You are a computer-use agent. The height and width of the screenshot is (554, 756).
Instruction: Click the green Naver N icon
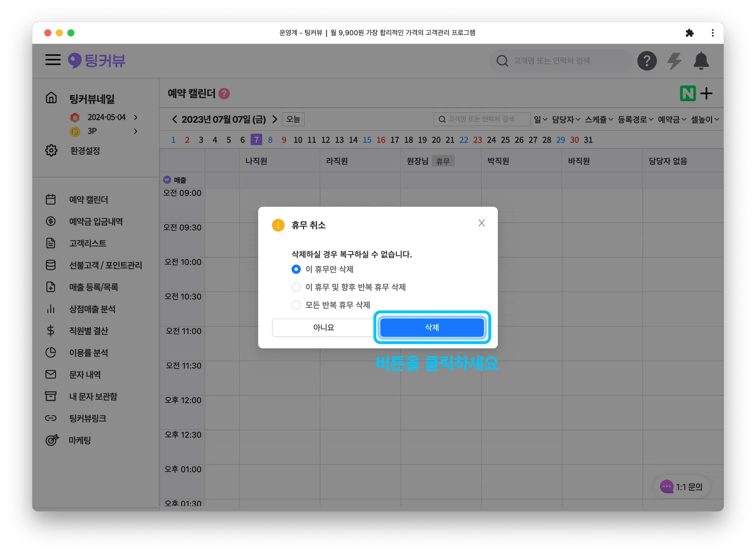pyautogui.click(x=687, y=93)
